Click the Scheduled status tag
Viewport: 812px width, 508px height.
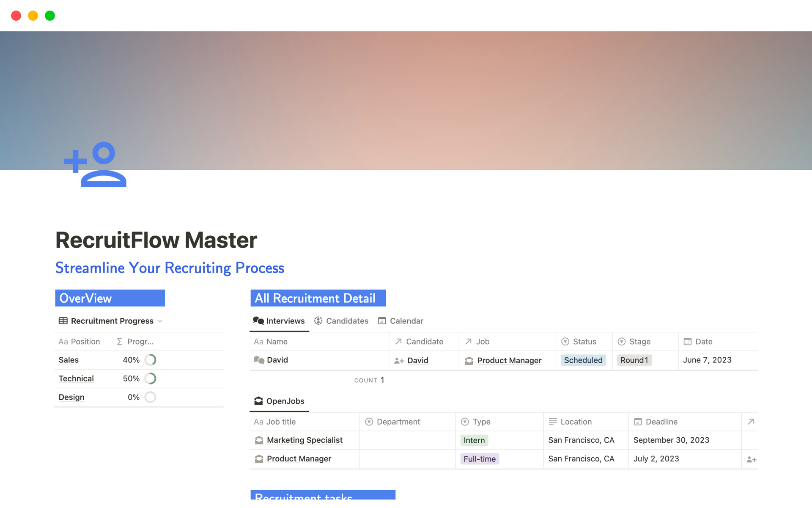(583, 360)
